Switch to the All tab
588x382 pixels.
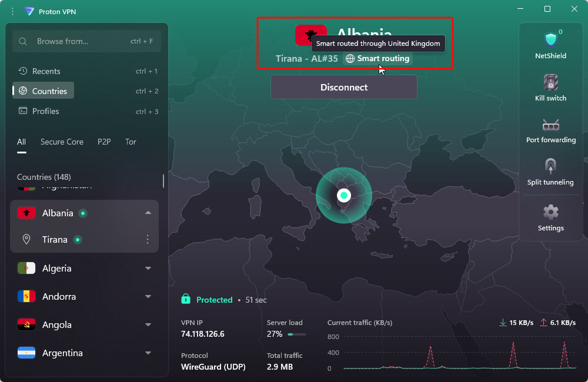click(21, 142)
